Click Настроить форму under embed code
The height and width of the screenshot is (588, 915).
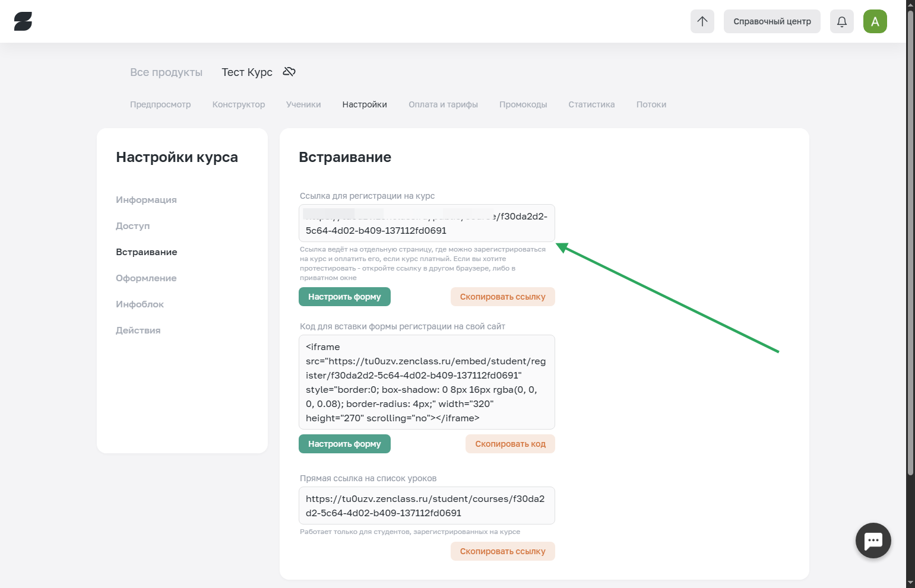[344, 444]
